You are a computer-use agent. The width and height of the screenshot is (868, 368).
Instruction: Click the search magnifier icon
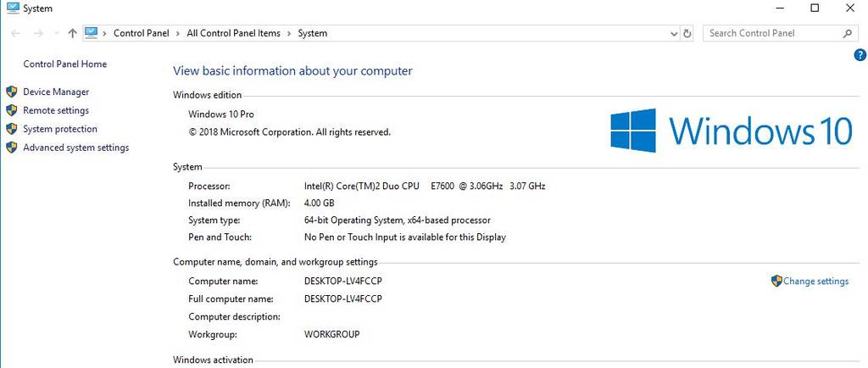click(848, 33)
